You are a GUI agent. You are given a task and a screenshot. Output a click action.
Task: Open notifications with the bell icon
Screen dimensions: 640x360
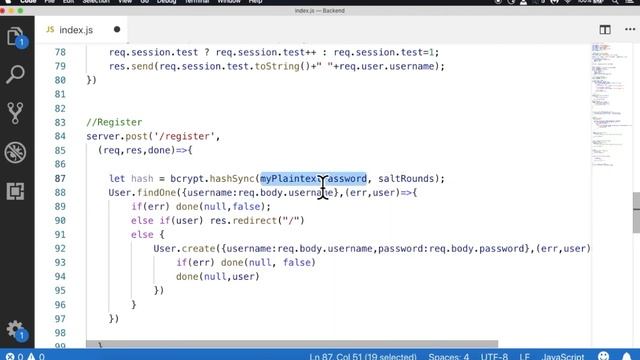point(627,357)
